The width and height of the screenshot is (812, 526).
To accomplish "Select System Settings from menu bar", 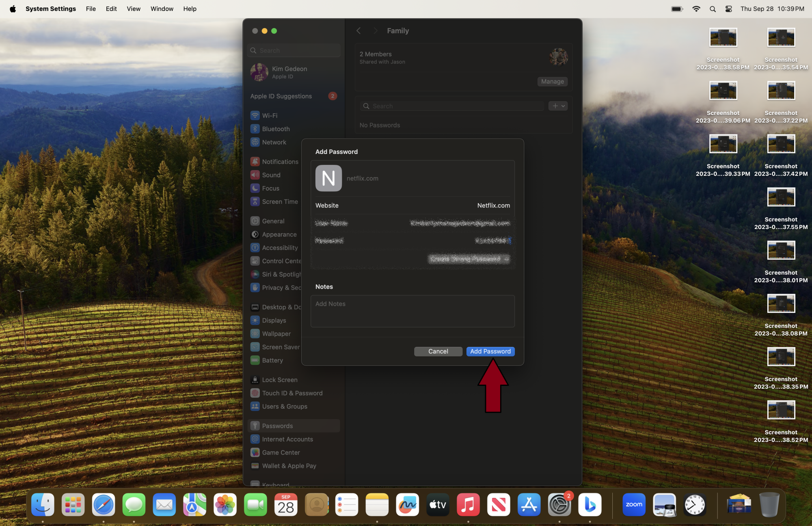I will pyautogui.click(x=50, y=8).
